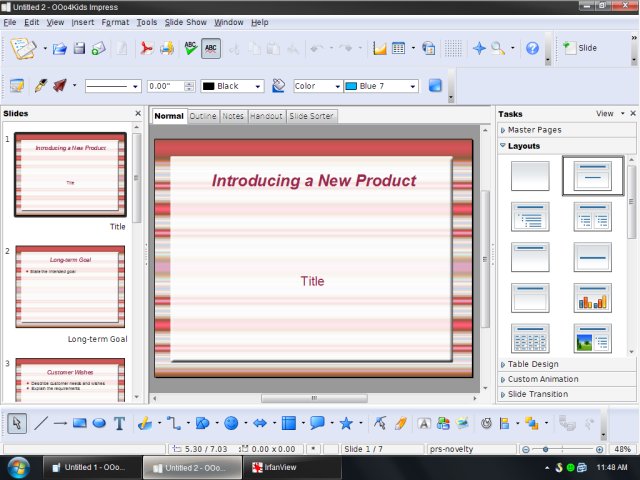Open the Blue 7 fill color dropdown
Screen dimensions: 640x480
pos(380,86)
